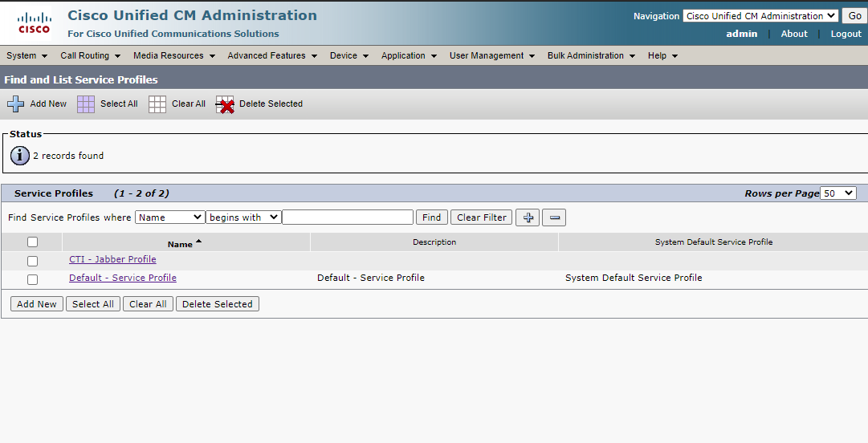Click the Clear All grid icon
This screenshot has width=868, height=443.
click(157, 104)
